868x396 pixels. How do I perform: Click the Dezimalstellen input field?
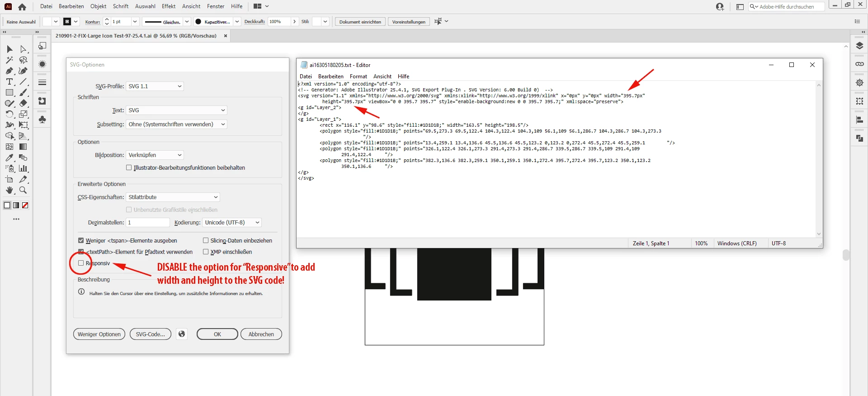pyautogui.click(x=148, y=222)
